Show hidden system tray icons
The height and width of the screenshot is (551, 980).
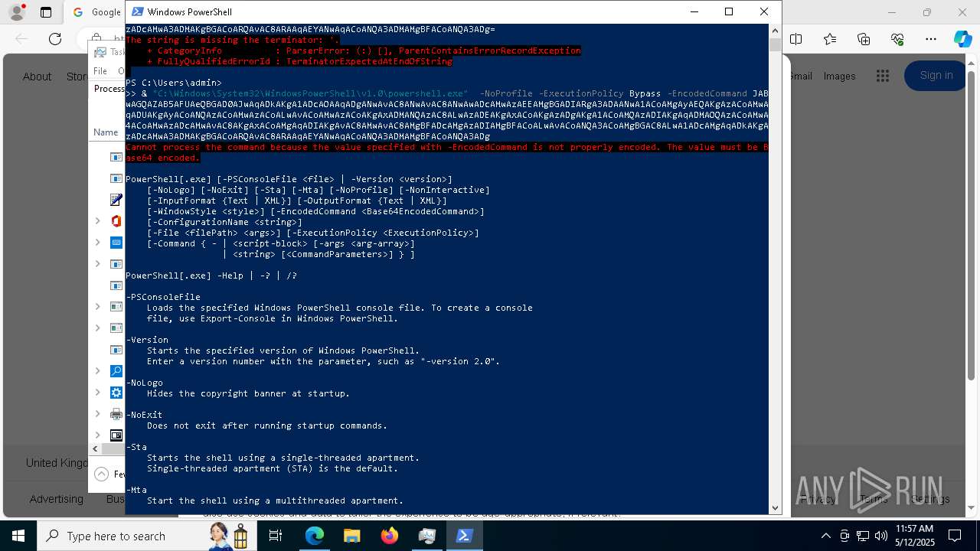(x=826, y=536)
